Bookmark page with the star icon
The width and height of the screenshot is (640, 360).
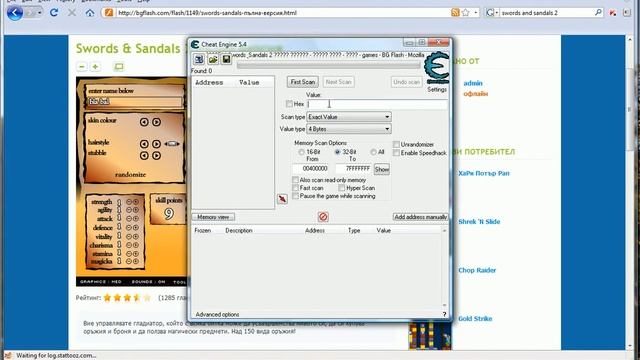[x=466, y=13]
